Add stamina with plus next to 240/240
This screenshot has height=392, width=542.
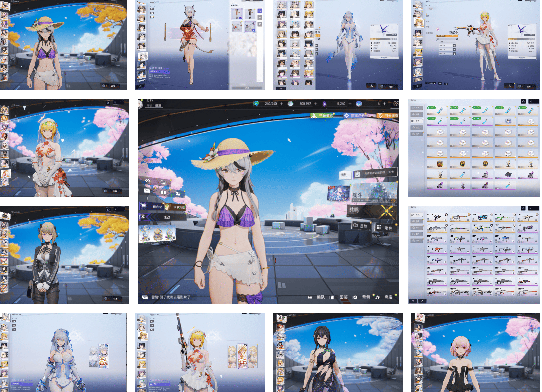281,104
